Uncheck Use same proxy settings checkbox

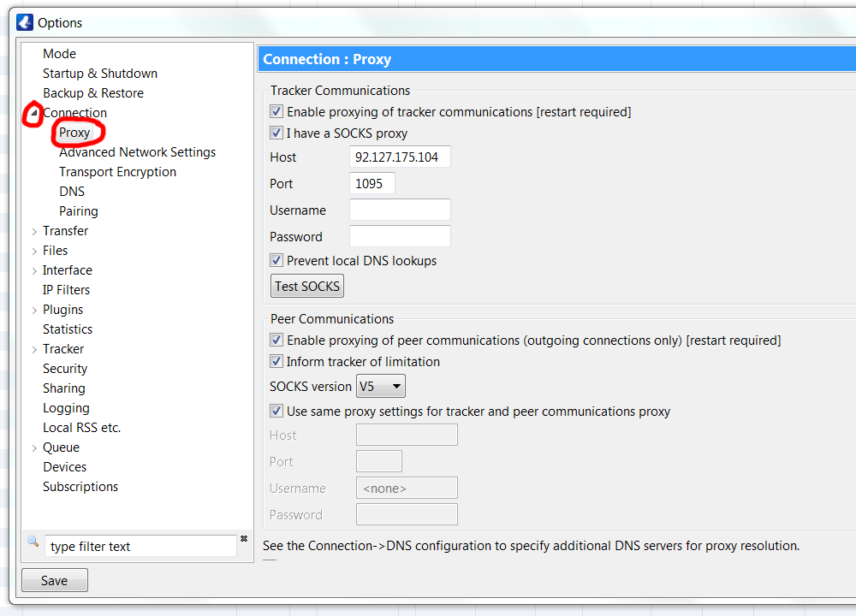(x=276, y=412)
